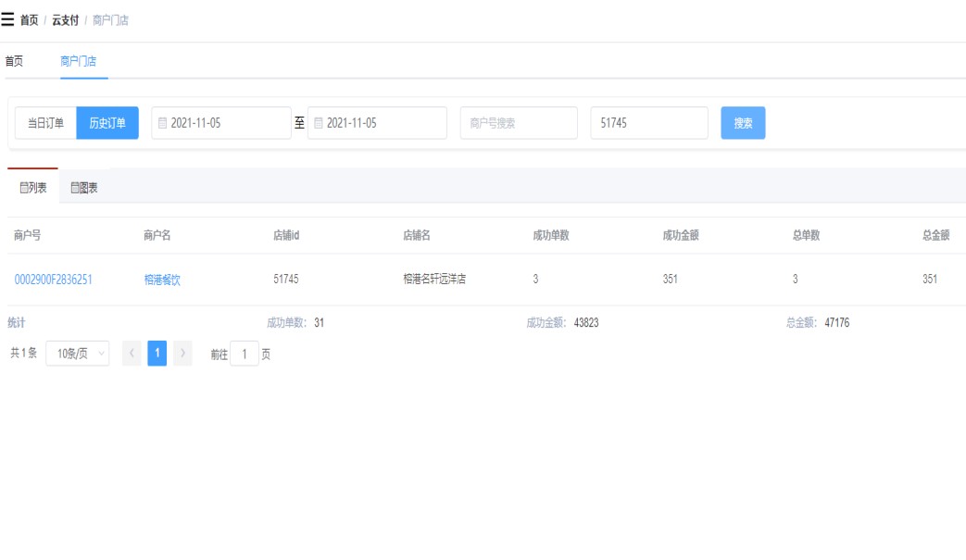Go to previous page arrow
Image resolution: width=966 pixels, height=560 pixels.
tap(132, 354)
